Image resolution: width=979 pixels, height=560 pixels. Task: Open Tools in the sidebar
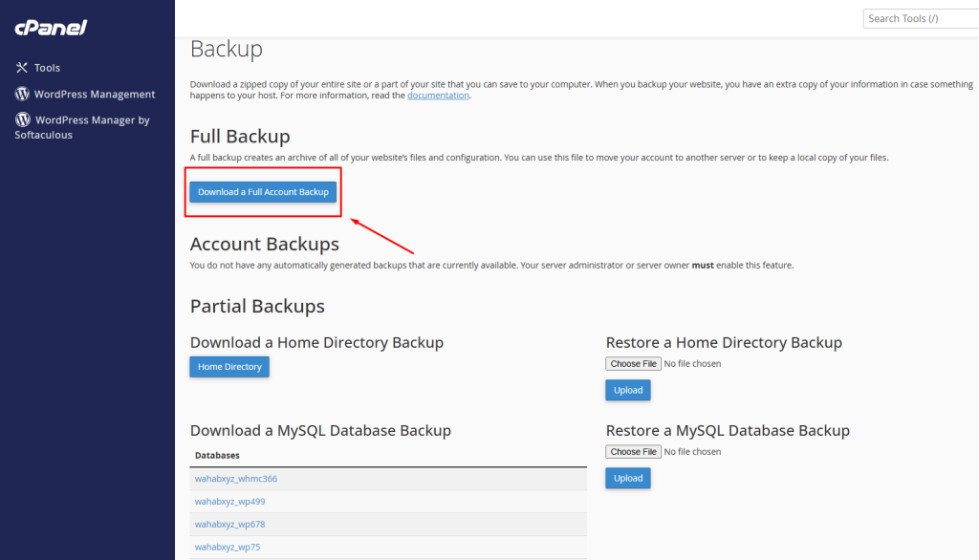(47, 68)
